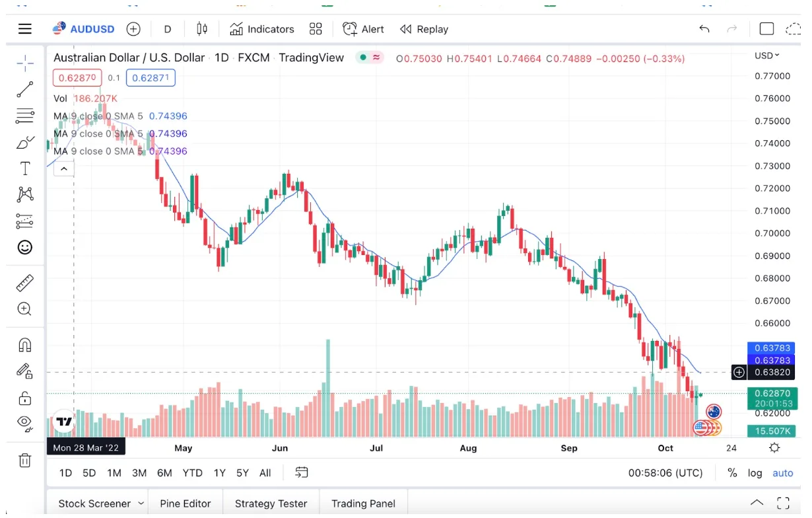Select the 6M time range
The height and width of the screenshot is (518, 812).
point(164,473)
